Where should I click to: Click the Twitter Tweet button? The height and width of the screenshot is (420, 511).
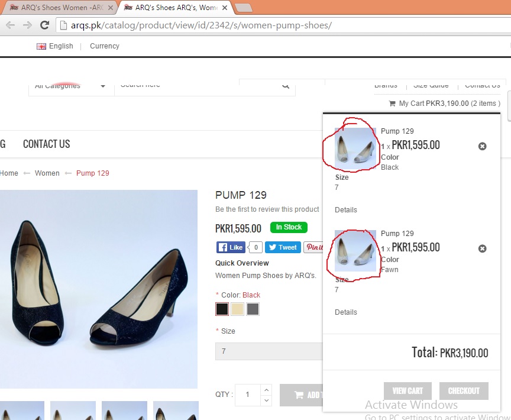(x=282, y=247)
